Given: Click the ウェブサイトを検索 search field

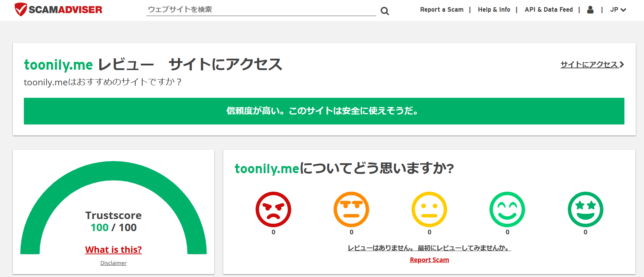Looking at the screenshot, I should click(261, 10).
